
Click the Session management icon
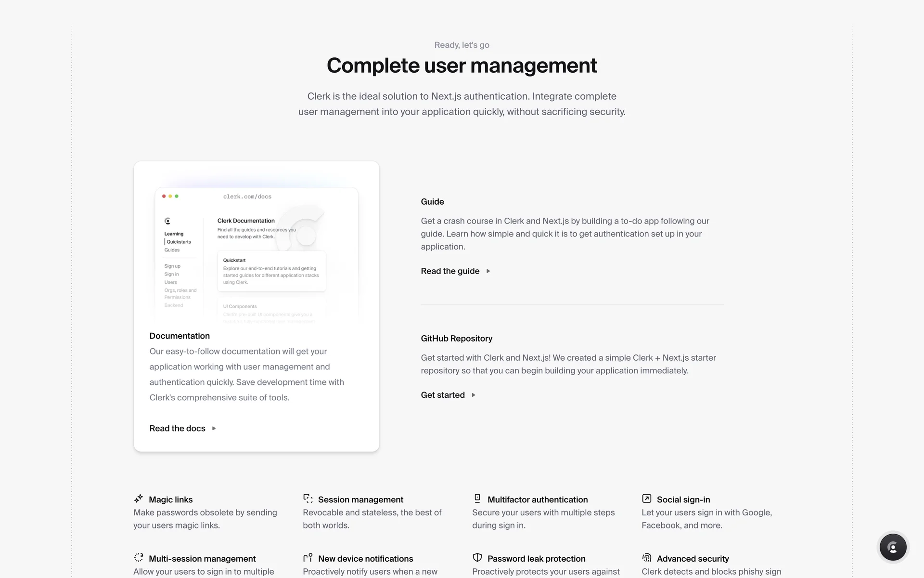pos(308,499)
